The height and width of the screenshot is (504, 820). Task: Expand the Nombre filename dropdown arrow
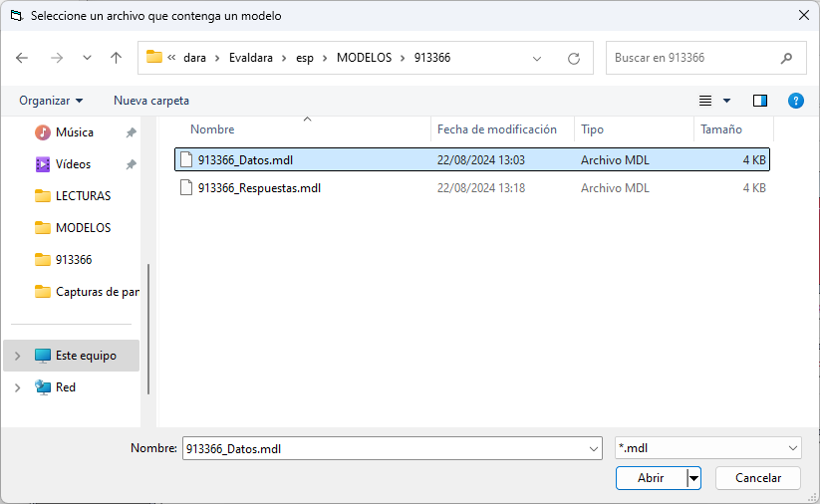coord(594,448)
